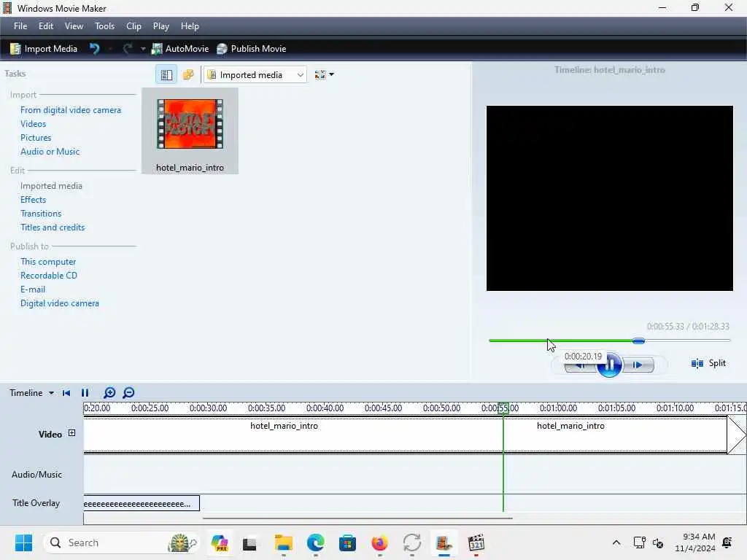Click the greyed Redo arrow icon

127,49
